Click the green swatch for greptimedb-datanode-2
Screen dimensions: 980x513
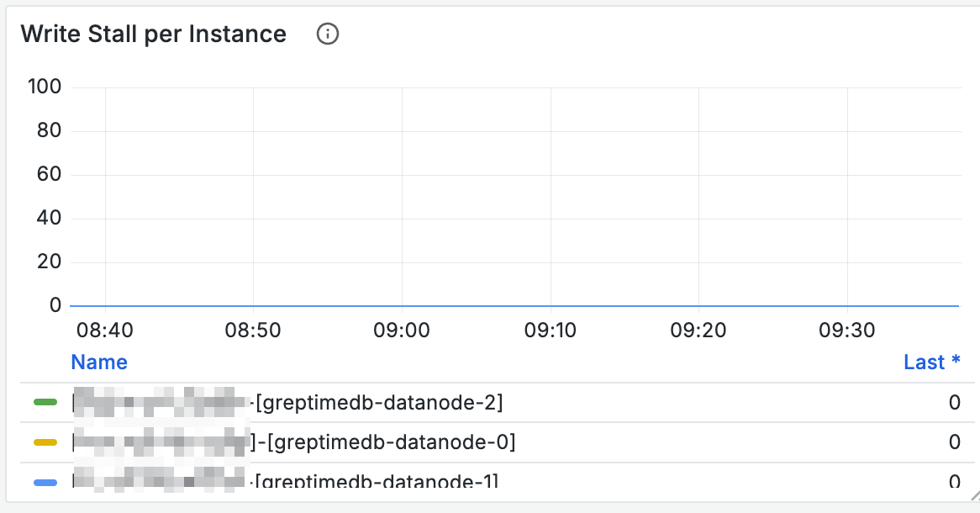(x=45, y=403)
